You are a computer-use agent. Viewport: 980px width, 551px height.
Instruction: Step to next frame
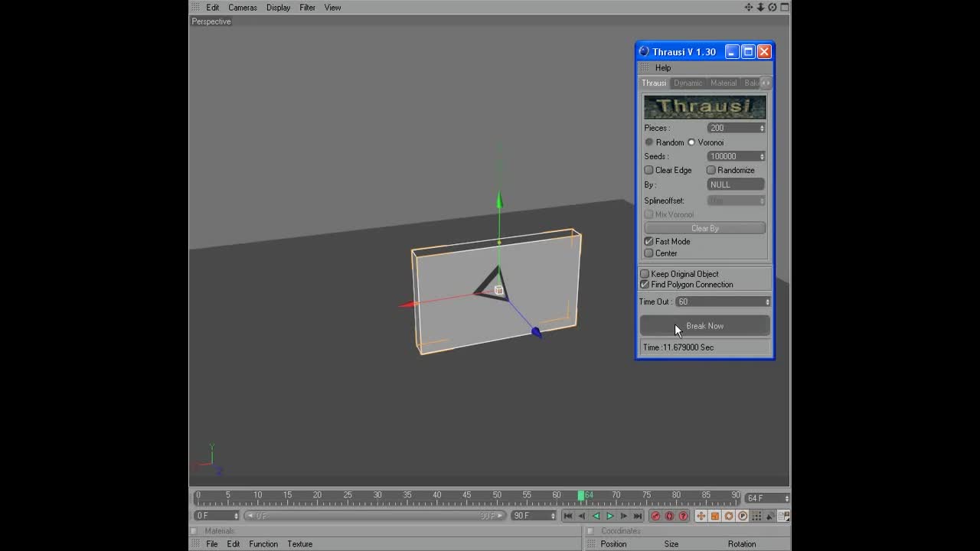click(x=624, y=516)
